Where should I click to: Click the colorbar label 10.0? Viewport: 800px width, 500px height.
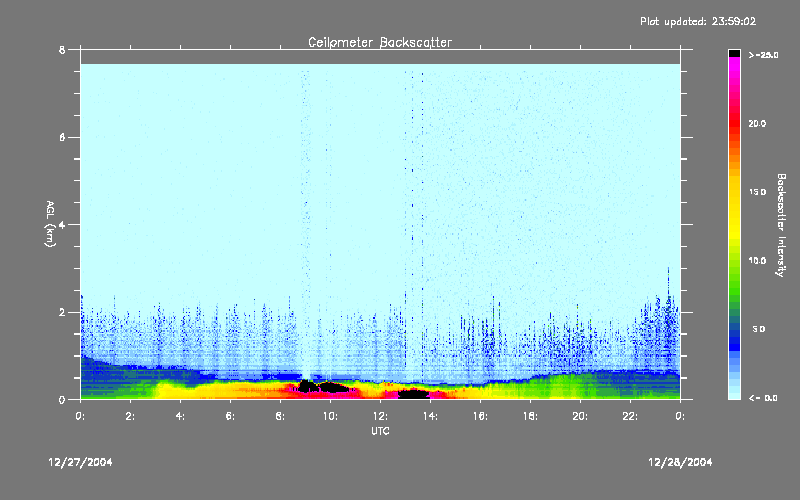(757, 261)
